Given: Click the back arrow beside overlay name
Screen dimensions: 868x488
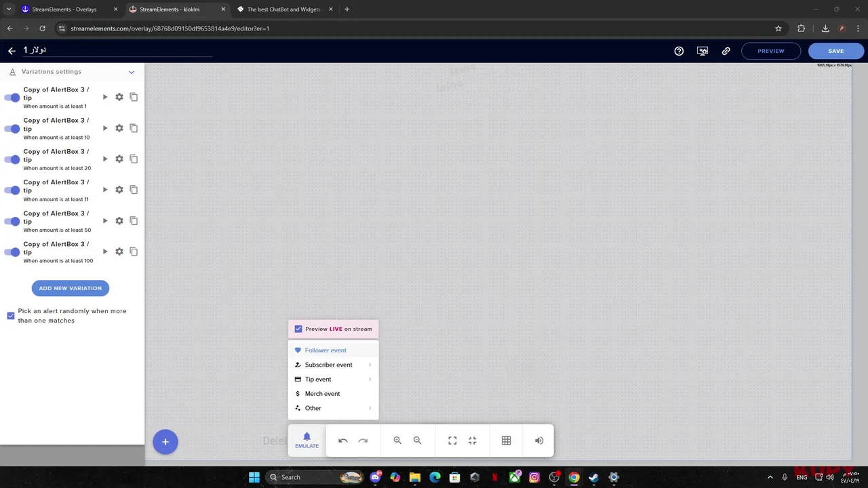Looking at the screenshot, I should [12, 51].
